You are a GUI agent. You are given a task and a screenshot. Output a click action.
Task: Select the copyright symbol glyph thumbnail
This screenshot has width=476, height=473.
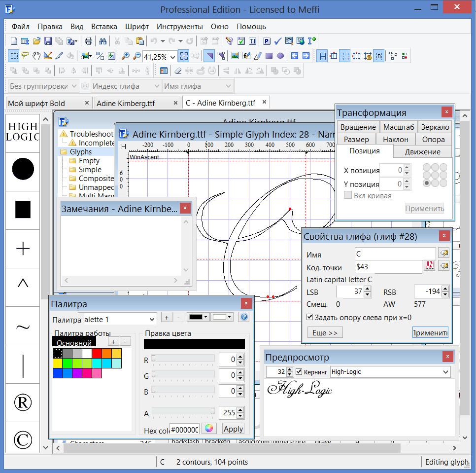tap(23, 439)
